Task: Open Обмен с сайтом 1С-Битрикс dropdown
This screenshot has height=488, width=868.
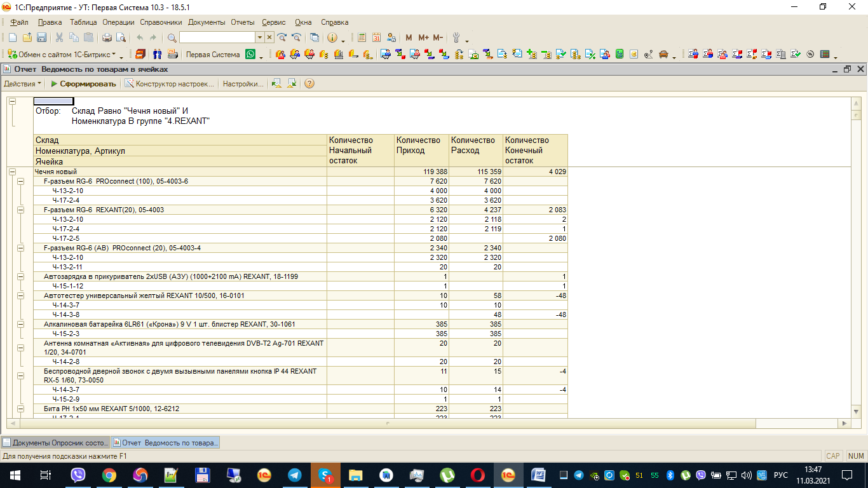Action: 62,55
